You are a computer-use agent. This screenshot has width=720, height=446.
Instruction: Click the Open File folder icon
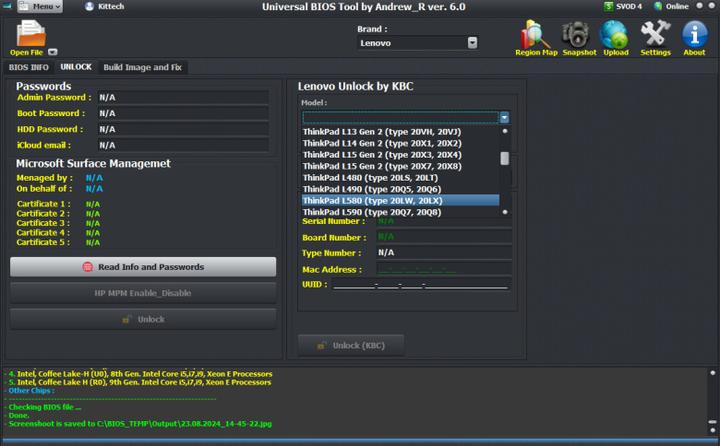point(30,34)
